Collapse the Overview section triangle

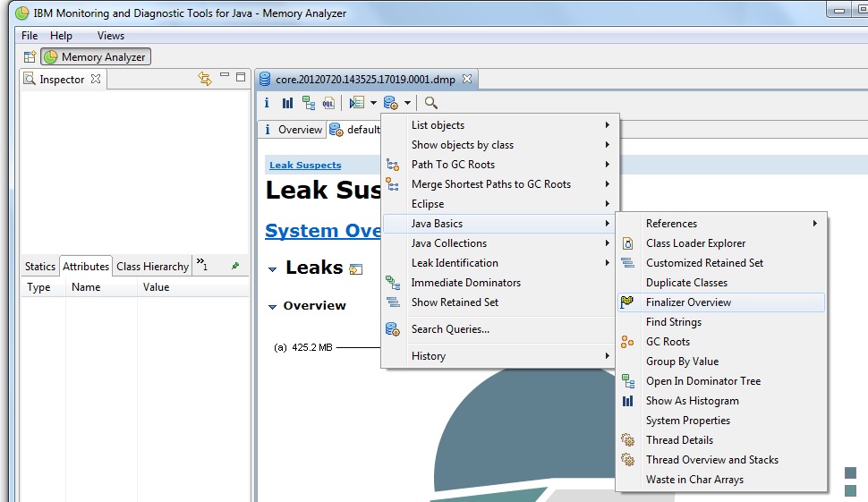coord(272,307)
